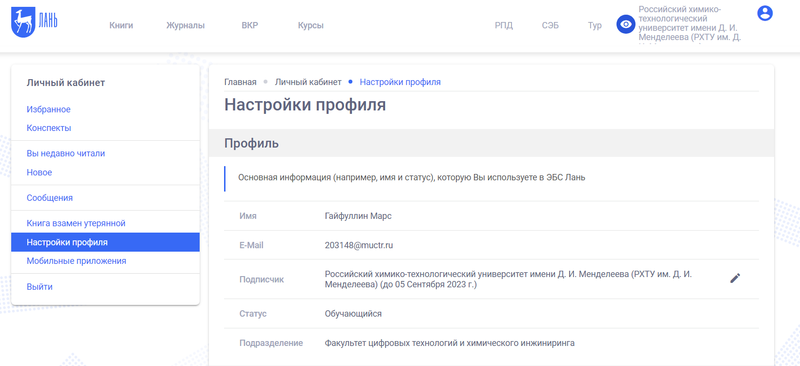Viewport: 800px width, 366px height.
Task: Open Книга взамен утерянной page
Action: [x=76, y=223]
